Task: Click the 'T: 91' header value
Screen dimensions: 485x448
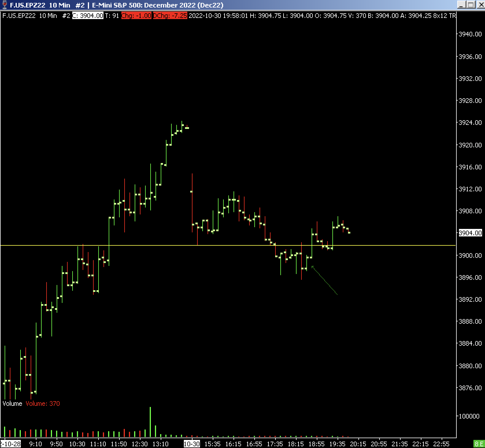Action: [x=112, y=16]
